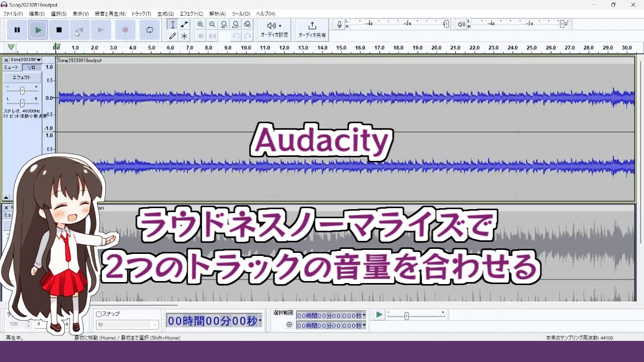Viewport: 644px width, 362px height.
Task: Fit selection to width zoom icon
Action: (x=224, y=25)
